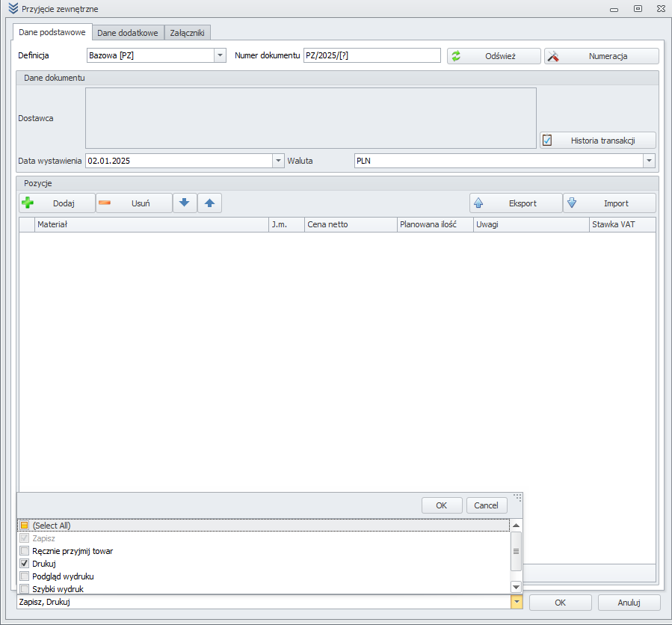
Task: Open the Definicja dropdown arrow
Action: pyautogui.click(x=220, y=55)
